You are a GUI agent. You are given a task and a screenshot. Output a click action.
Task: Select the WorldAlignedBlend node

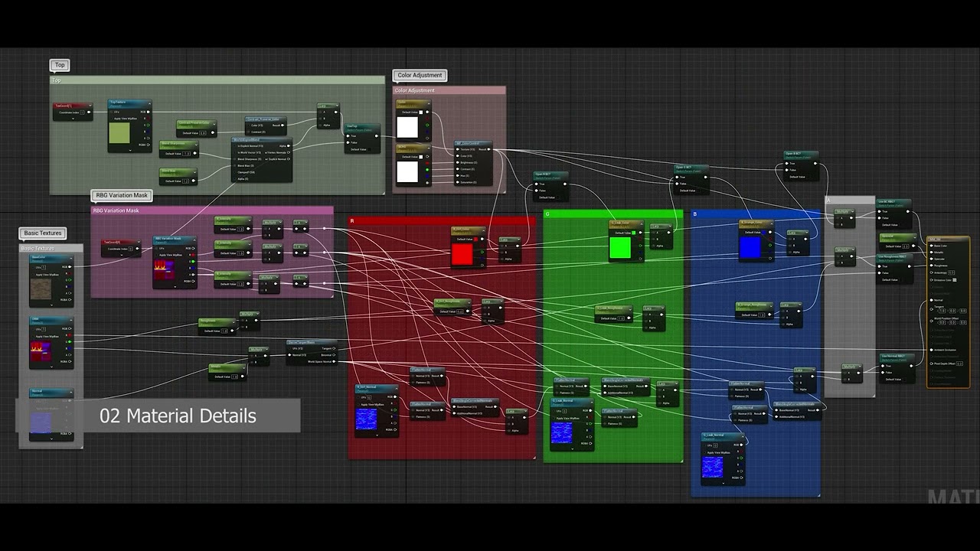262,159
